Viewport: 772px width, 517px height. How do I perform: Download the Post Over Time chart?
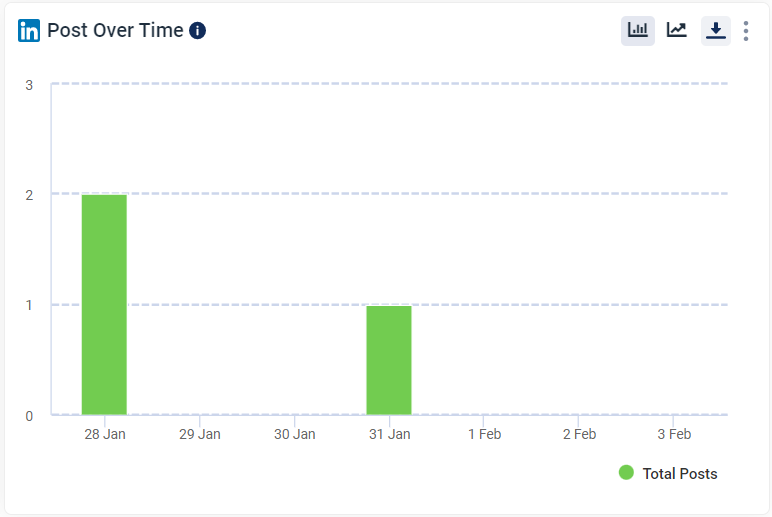[x=715, y=31]
